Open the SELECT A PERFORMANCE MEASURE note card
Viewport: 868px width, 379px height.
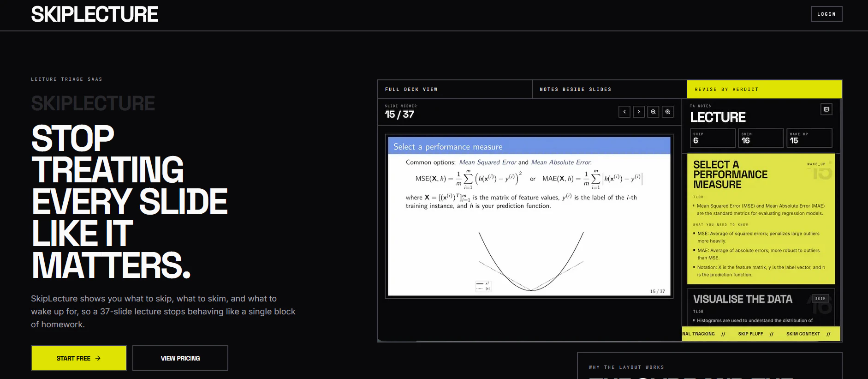[x=761, y=219]
